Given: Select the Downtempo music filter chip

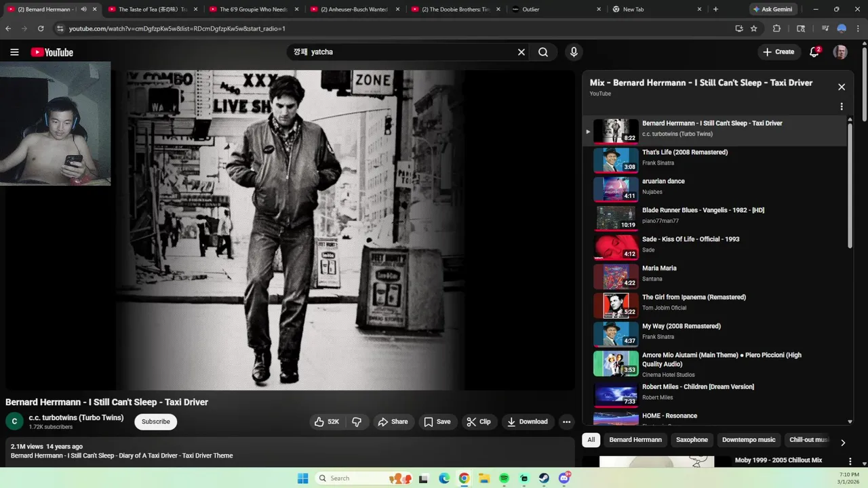Looking at the screenshot, I should point(749,440).
